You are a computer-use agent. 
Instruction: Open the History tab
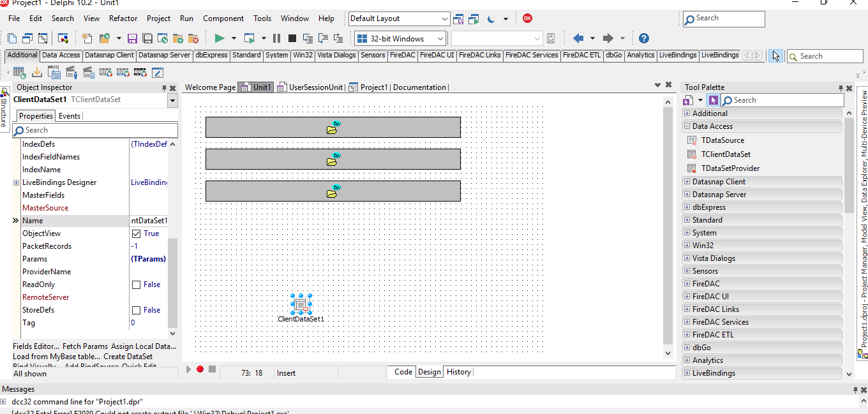tap(459, 372)
